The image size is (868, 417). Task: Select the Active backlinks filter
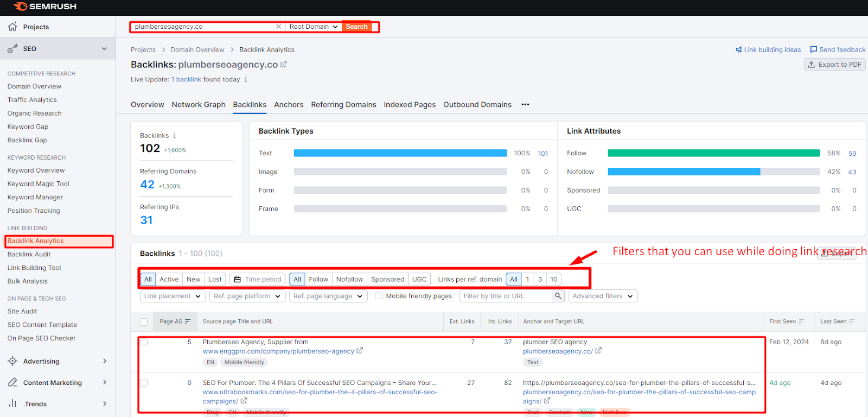click(169, 279)
